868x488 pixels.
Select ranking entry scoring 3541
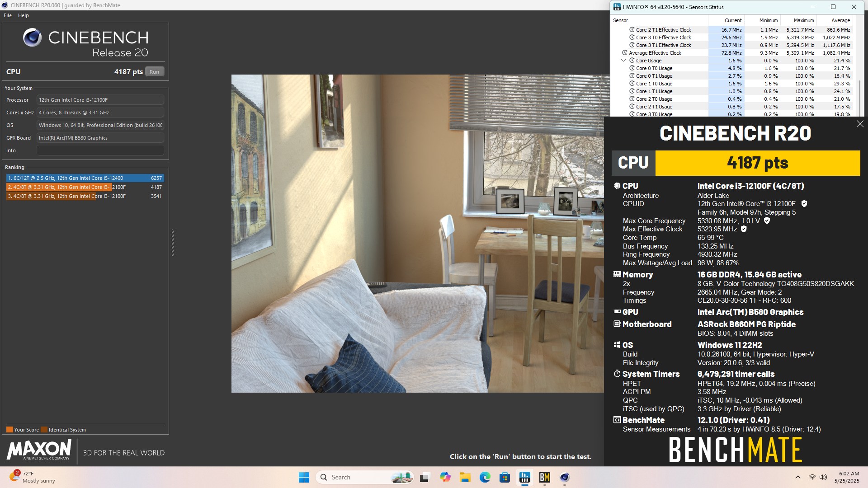pyautogui.click(x=85, y=196)
